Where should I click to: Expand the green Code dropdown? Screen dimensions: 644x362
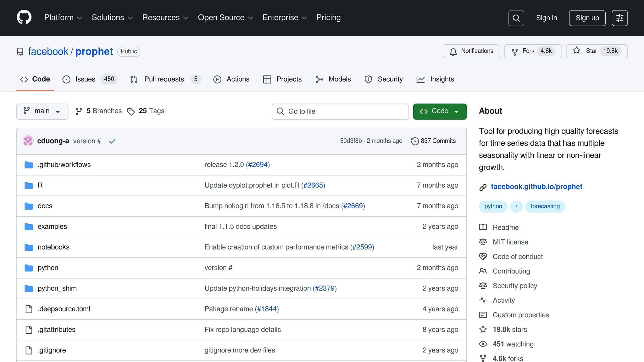point(439,111)
